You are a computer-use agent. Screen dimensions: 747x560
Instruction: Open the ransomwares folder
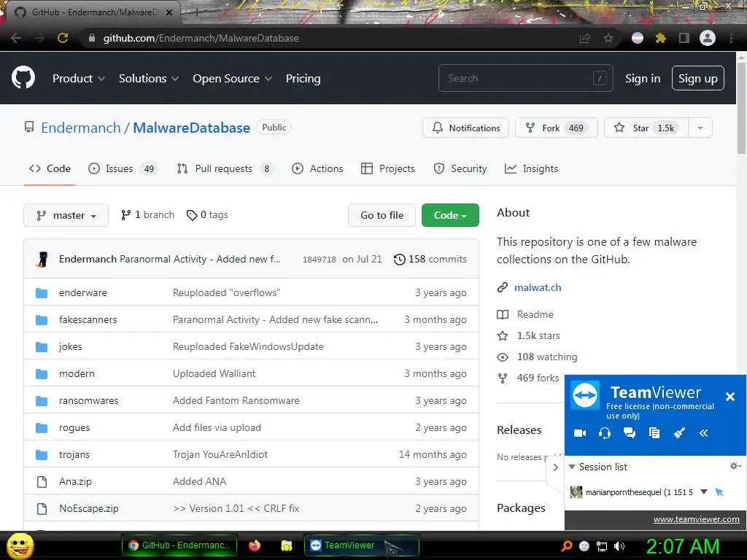pos(88,400)
